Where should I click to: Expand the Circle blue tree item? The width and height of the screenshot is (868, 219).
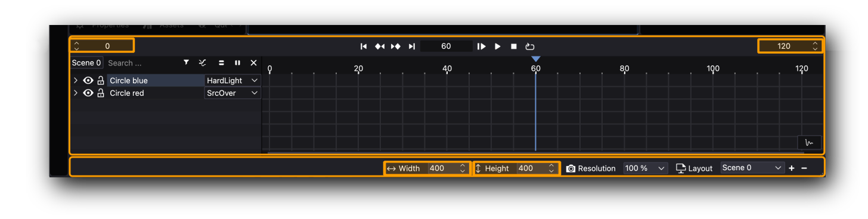pos(76,80)
